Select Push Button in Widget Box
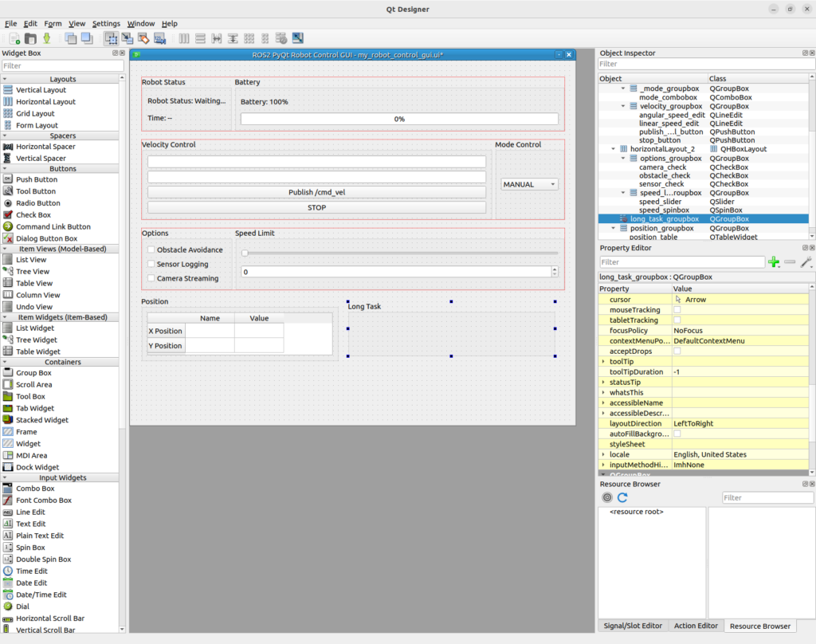816x644 pixels. pos(37,179)
